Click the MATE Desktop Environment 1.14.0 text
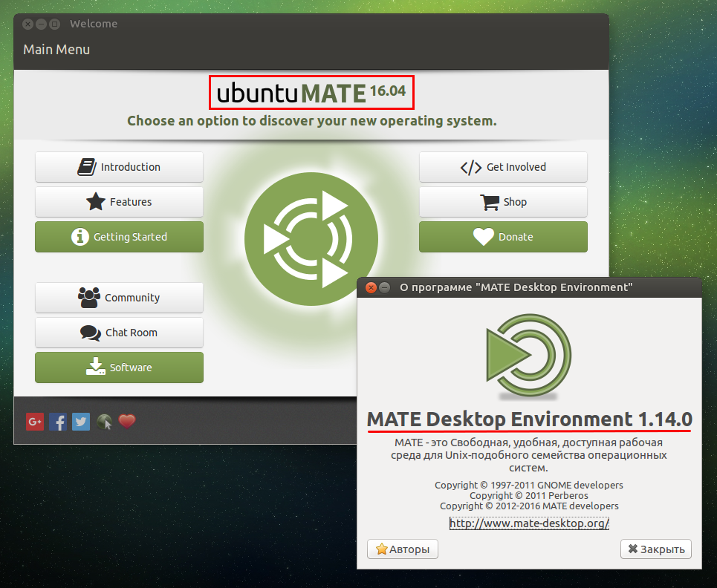Image resolution: width=717 pixels, height=588 pixels. click(x=530, y=419)
